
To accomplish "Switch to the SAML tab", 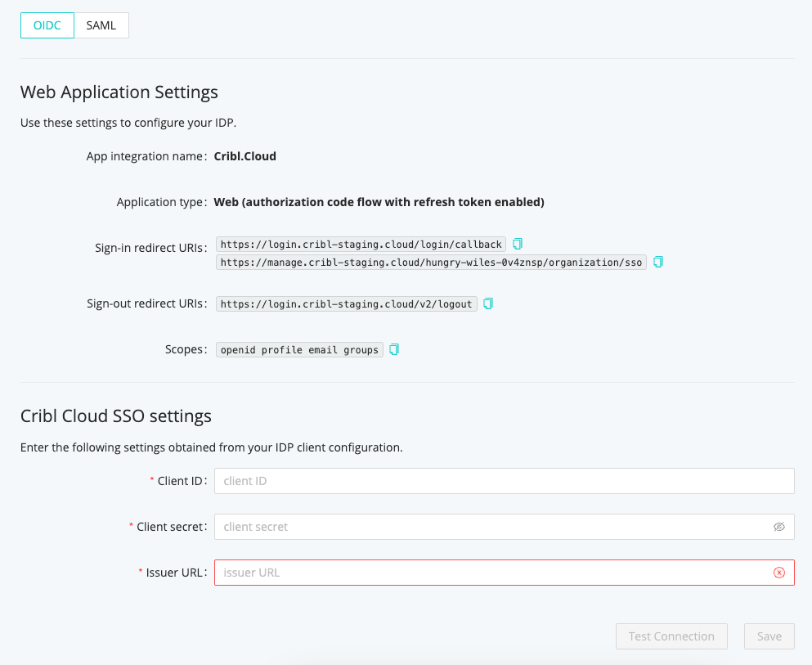I will 101,25.
